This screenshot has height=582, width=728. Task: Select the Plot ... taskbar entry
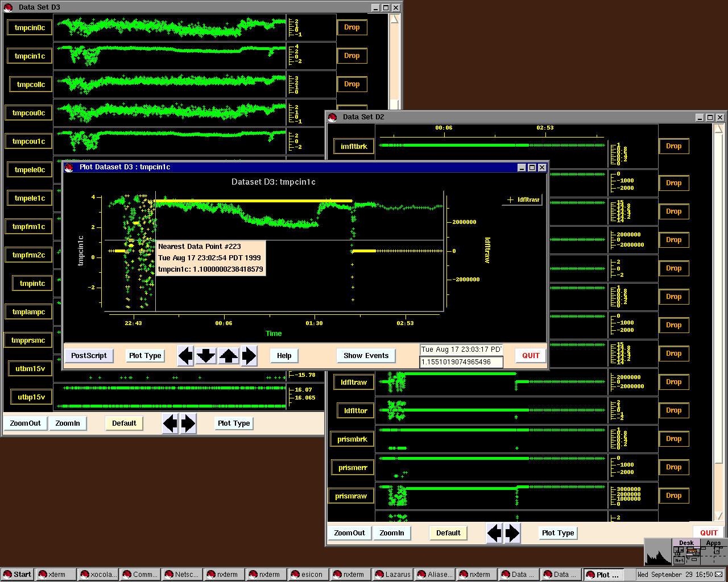pos(603,575)
